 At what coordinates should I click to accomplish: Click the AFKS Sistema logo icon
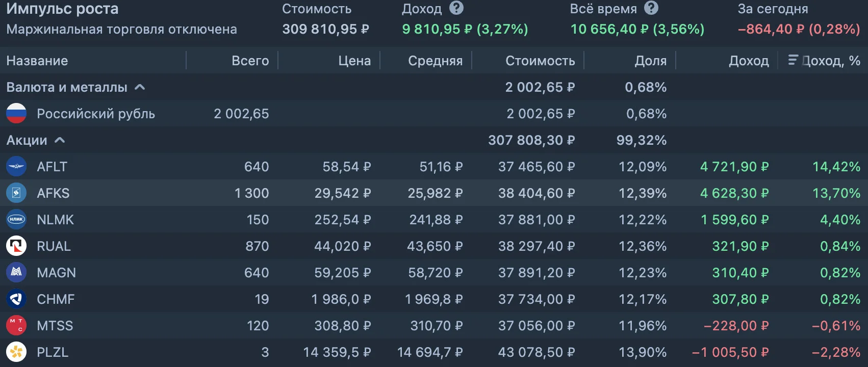pyautogui.click(x=16, y=193)
